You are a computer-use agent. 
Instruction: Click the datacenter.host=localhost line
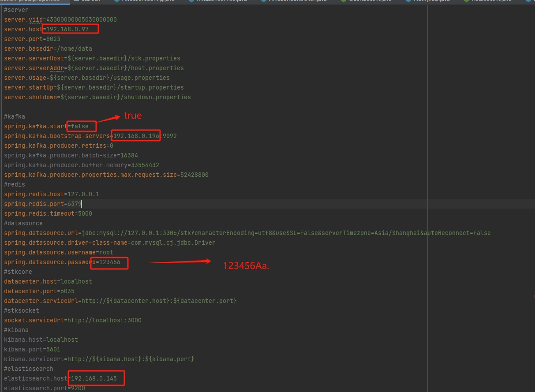[48, 281]
